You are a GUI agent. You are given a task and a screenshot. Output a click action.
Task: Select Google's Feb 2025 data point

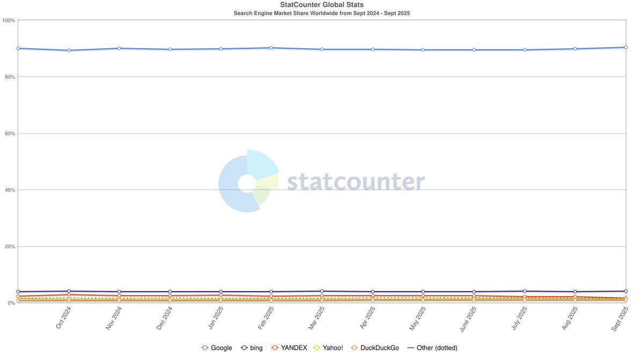pos(271,48)
